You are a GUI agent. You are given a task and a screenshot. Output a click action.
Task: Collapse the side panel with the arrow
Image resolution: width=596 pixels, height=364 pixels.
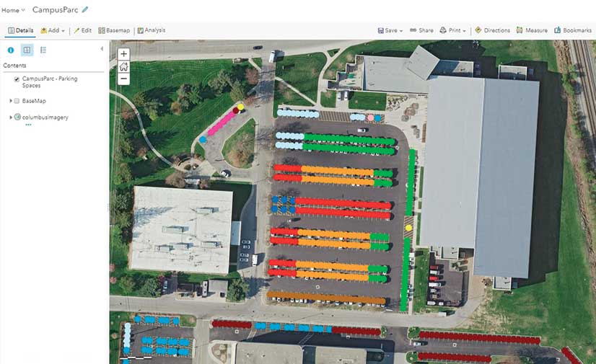[102, 49]
